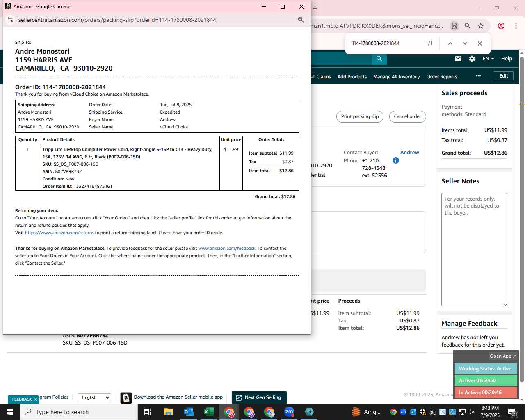Click the Windows Start button

click(10, 412)
